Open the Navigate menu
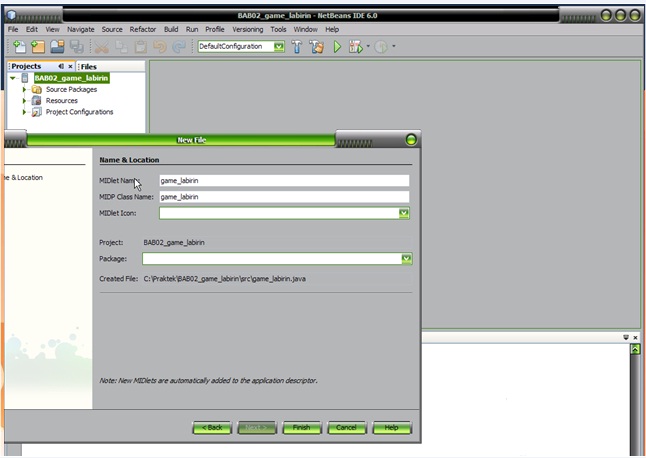This screenshot has width=646, height=458. (x=81, y=29)
